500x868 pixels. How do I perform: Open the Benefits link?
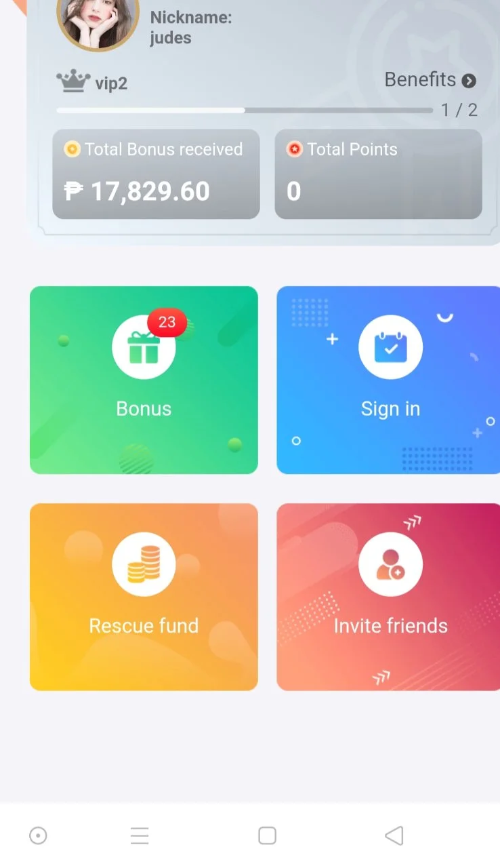[430, 80]
